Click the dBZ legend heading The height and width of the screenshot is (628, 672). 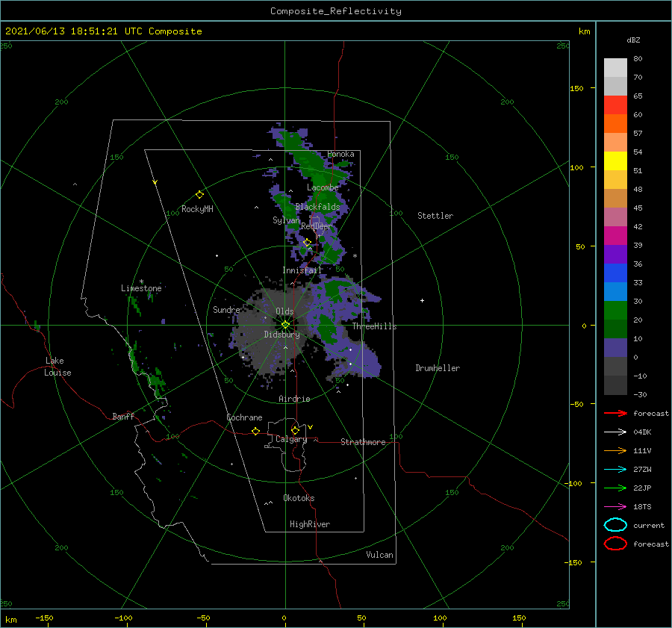(x=633, y=40)
